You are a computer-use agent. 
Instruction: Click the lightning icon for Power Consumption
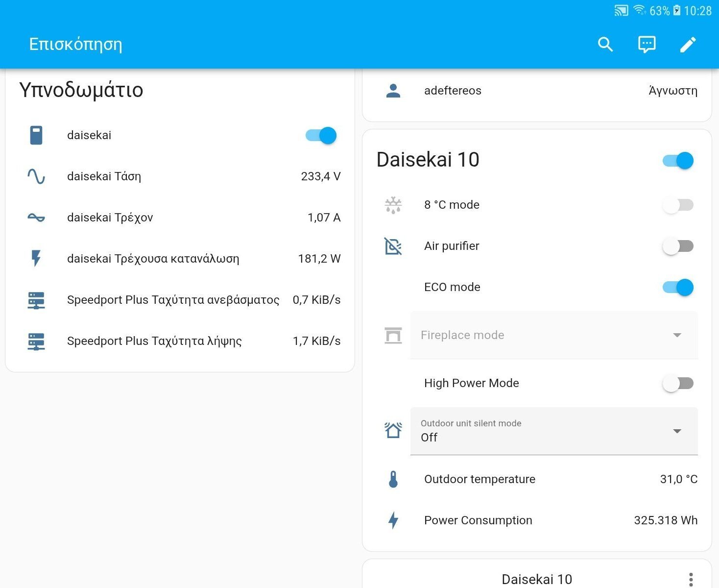393,520
